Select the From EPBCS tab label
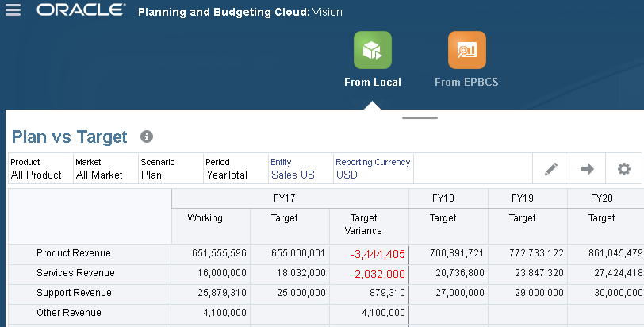This screenshot has width=644, height=327. click(466, 82)
